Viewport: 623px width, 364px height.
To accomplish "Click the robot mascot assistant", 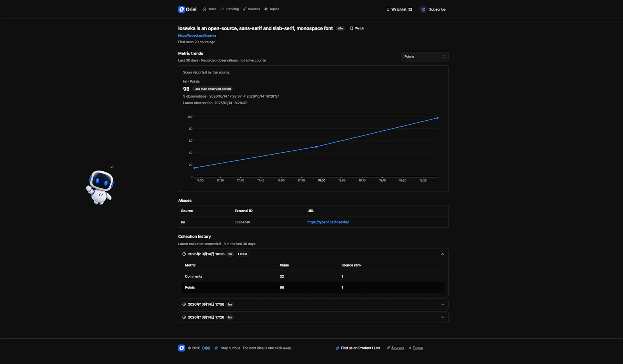I will click(100, 187).
